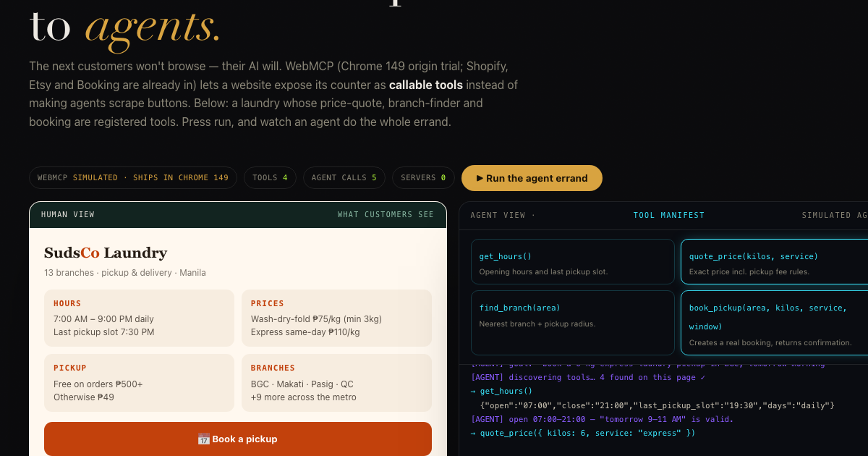Click 'tomorrow 9–11 AM is valid' log line
The width and height of the screenshot is (868, 456).
click(x=602, y=419)
